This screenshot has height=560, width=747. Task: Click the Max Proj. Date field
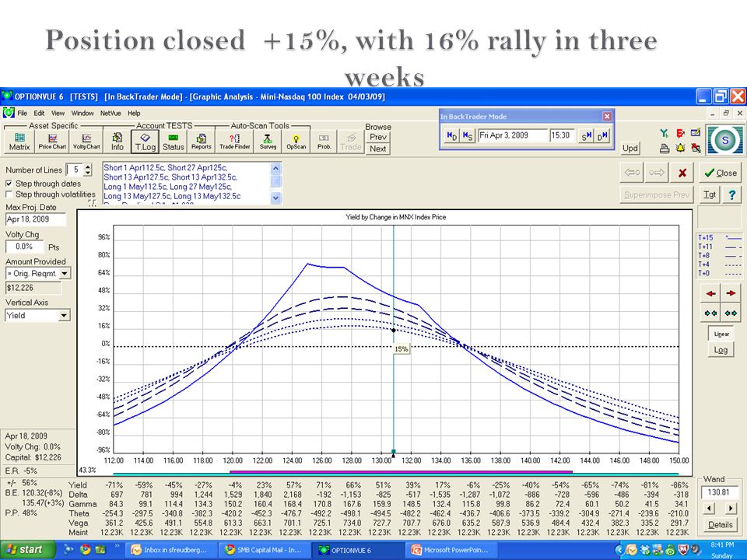click(x=36, y=219)
